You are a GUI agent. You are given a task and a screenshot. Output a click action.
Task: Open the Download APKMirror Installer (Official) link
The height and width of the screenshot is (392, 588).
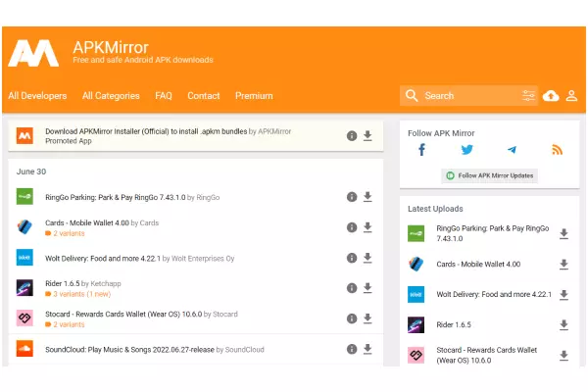click(x=146, y=131)
